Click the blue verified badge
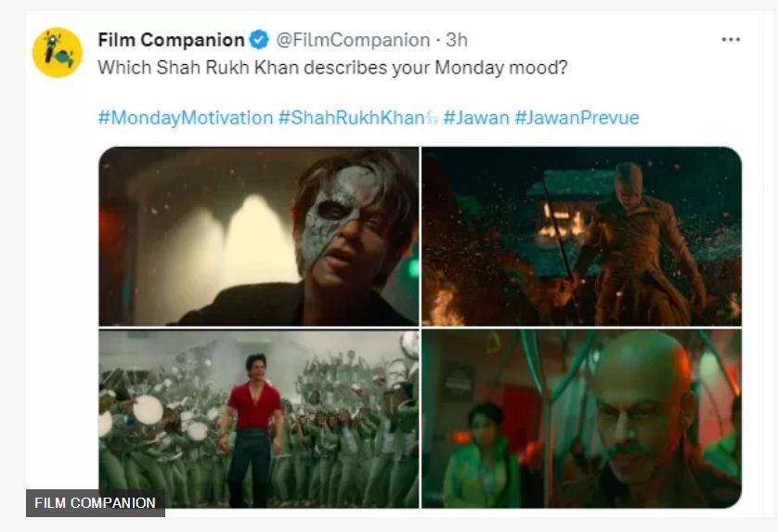Viewport: 778px width, 532px height. click(x=260, y=40)
